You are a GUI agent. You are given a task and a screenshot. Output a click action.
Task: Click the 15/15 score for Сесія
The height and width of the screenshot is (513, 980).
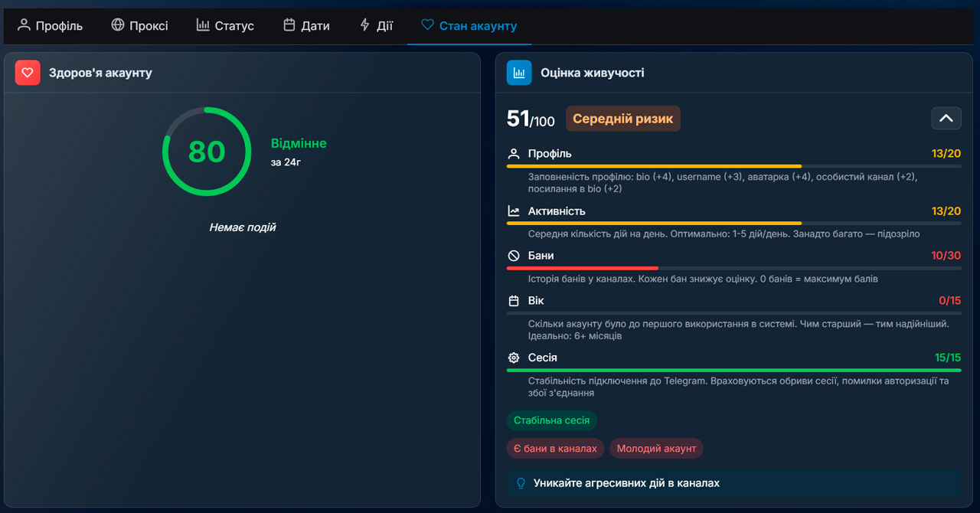[948, 358]
